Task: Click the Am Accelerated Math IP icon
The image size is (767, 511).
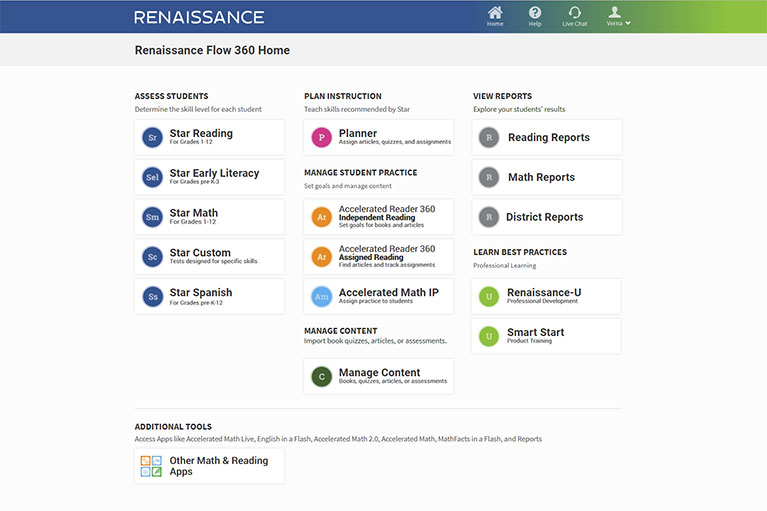Action: click(x=321, y=297)
